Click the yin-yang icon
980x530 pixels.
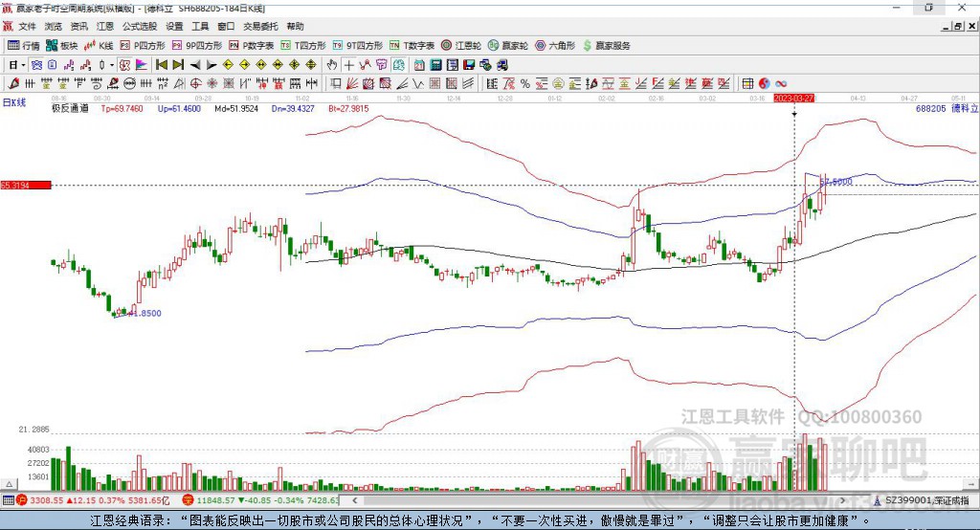765,84
